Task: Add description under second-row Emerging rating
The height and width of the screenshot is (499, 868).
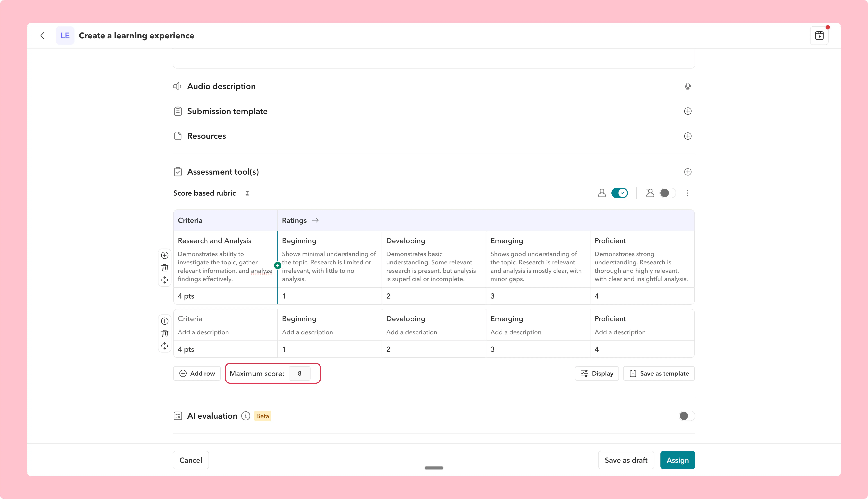Action: (516, 332)
